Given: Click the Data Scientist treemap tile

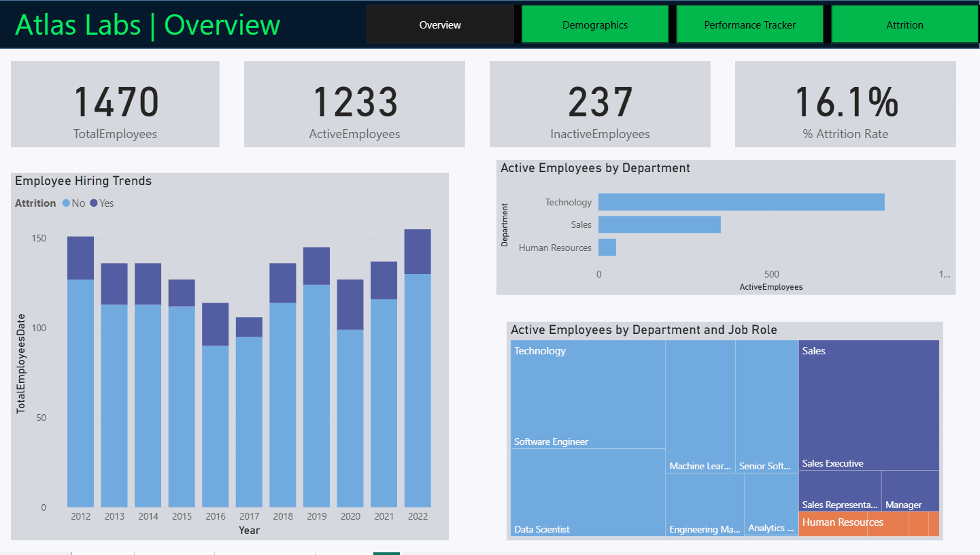Looking at the screenshot, I should [588, 492].
